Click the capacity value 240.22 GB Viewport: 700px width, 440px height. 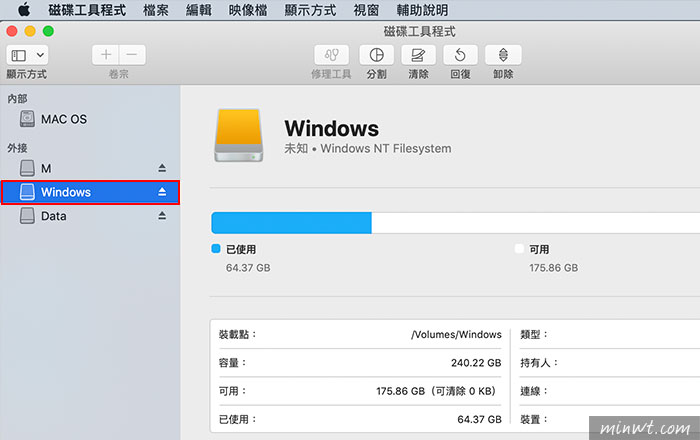pyautogui.click(x=476, y=363)
